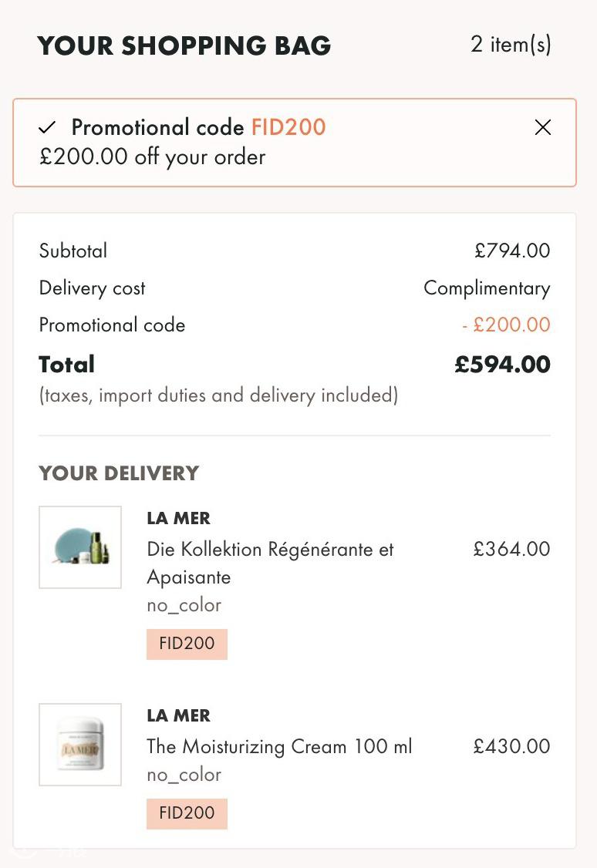Click the Your Delivery section heading
This screenshot has width=597, height=868.
click(119, 473)
